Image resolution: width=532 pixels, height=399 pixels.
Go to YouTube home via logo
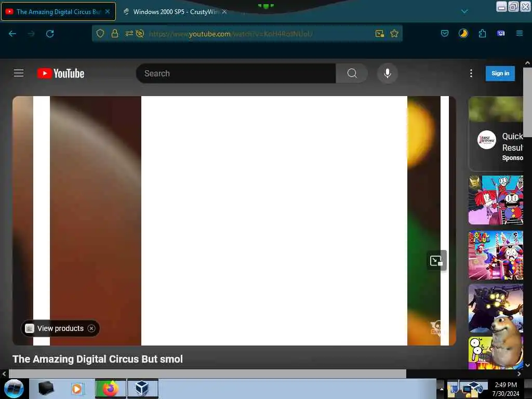61,73
